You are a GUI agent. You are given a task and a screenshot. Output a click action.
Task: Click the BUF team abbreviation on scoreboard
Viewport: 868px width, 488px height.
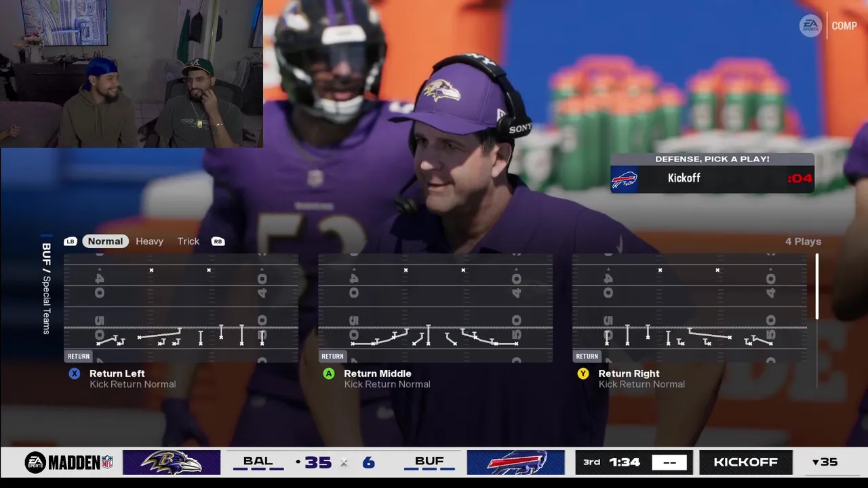point(429,461)
